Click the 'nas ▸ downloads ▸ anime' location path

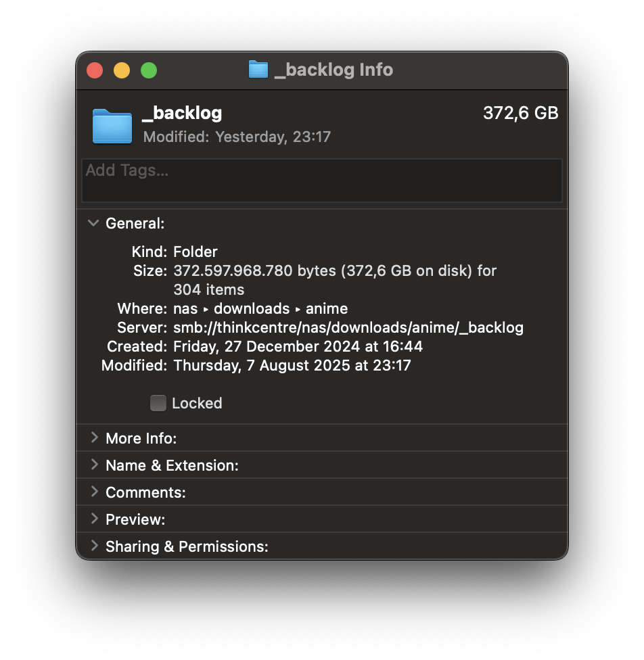[x=260, y=308]
